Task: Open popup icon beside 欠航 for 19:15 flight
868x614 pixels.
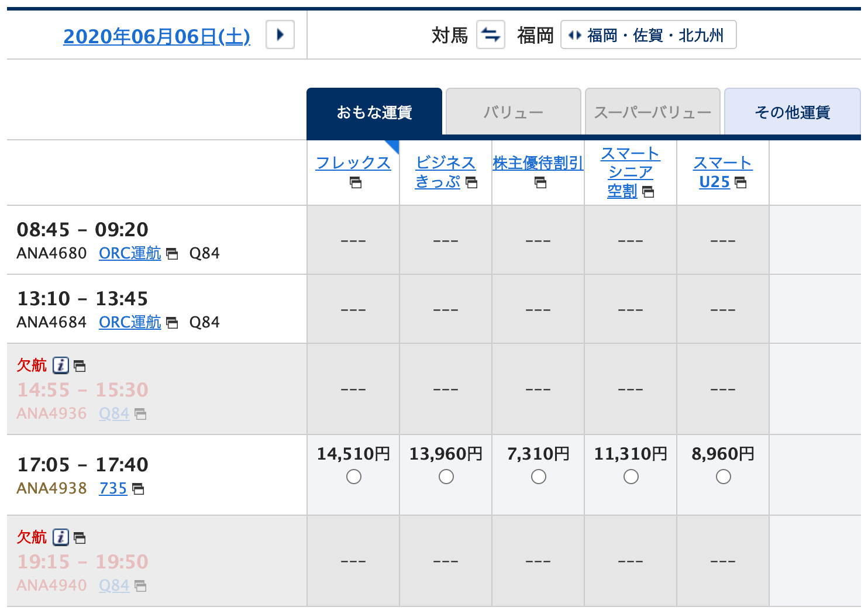Action: [x=80, y=538]
